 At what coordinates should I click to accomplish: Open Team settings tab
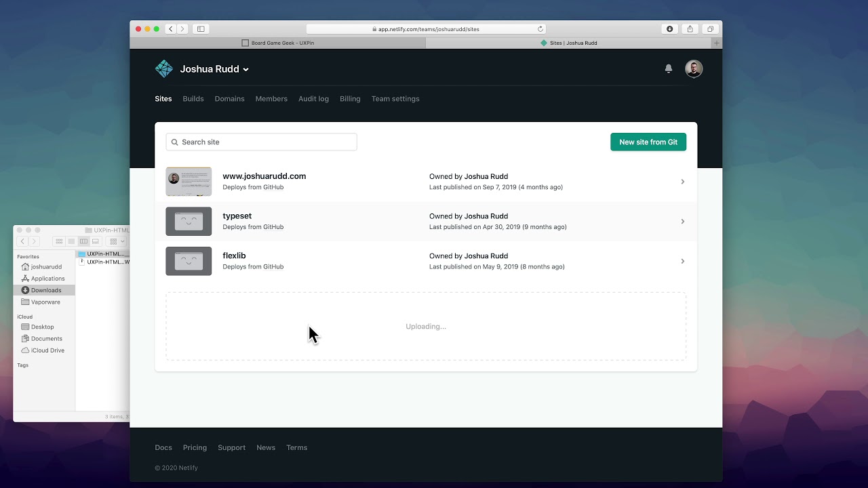point(395,99)
